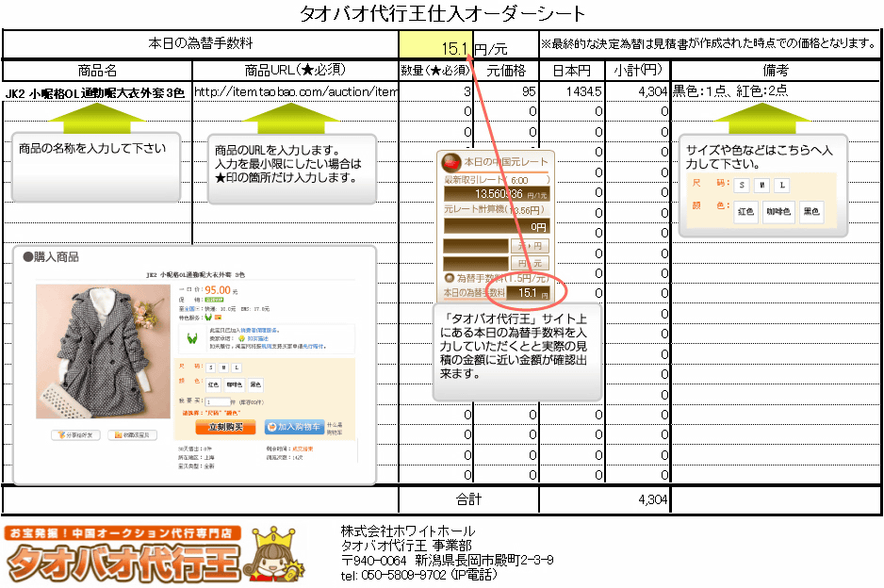Choose 黒色 option in the 備考 note callout

coord(811,212)
